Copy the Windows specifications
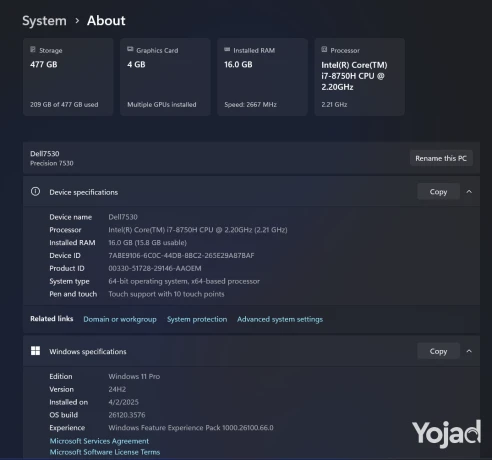This screenshot has width=492, height=460. [x=438, y=351]
